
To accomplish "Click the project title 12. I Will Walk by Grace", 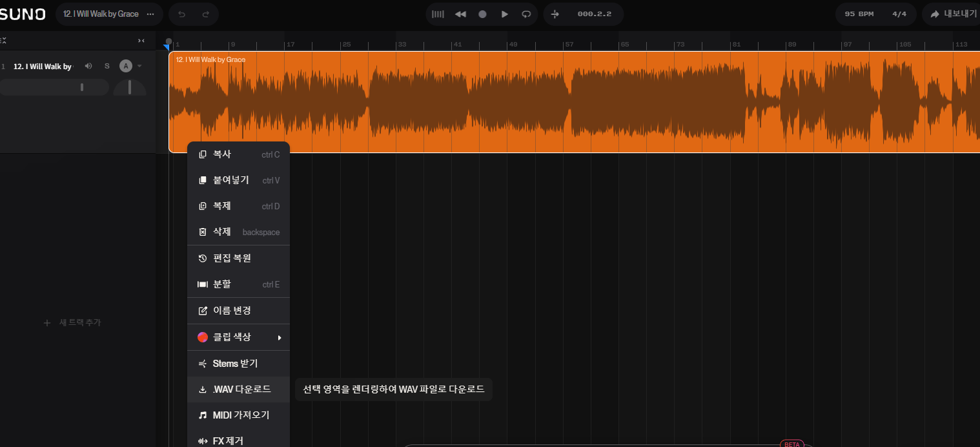I will pos(101,14).
